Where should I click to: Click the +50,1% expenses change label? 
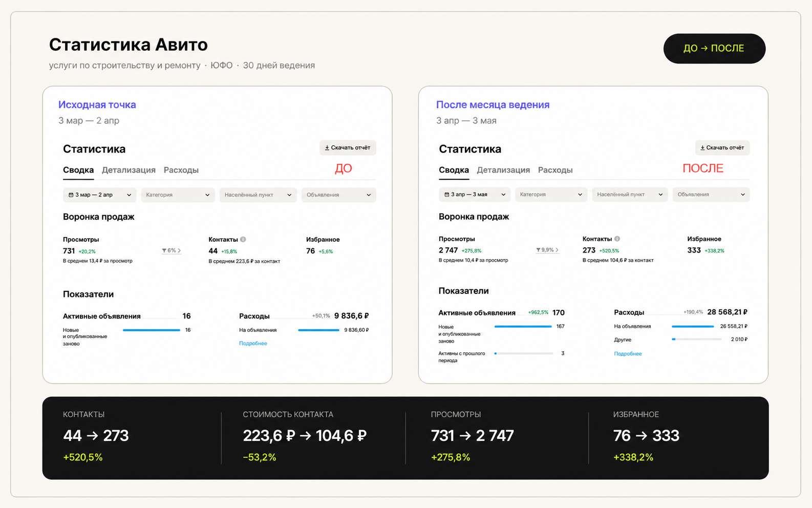[321, 315]
